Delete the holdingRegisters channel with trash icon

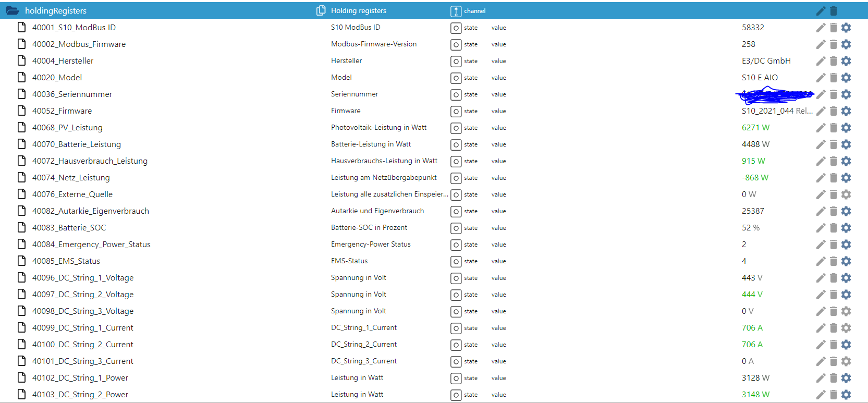click(x=833, y=11)
